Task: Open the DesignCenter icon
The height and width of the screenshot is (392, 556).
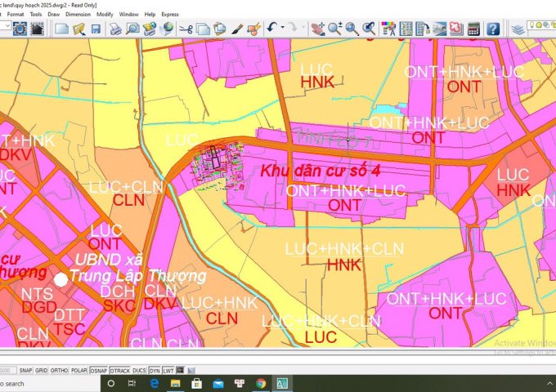Action: click(406, 29)
